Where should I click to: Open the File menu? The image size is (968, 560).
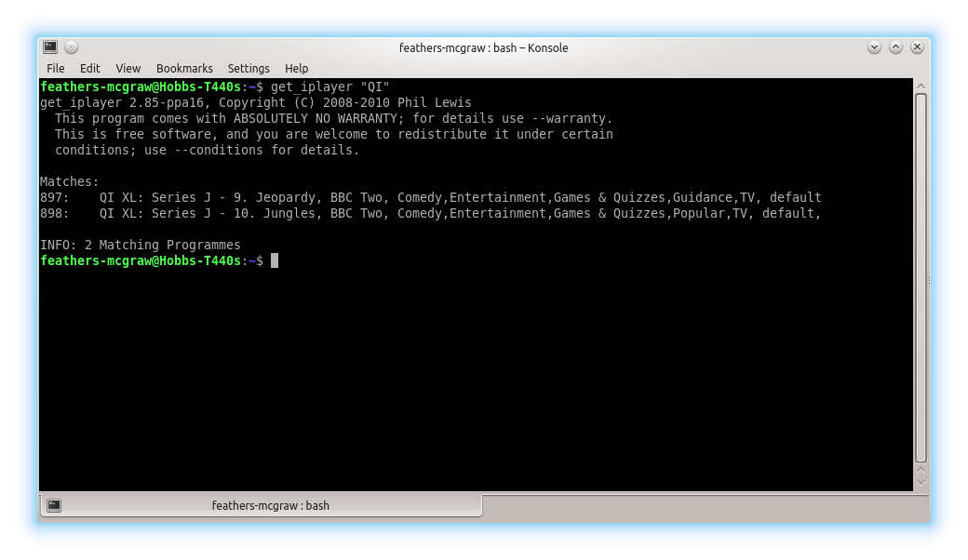pyautogui.click(x=56, y=69)
